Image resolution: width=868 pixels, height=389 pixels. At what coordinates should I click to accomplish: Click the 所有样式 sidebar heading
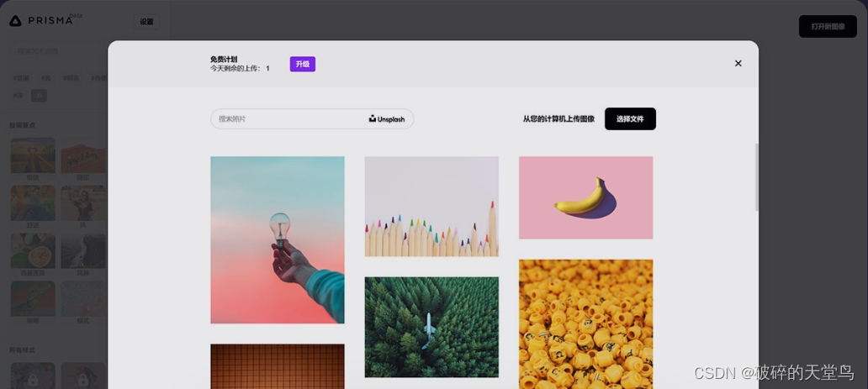click(x=23, y=350)
